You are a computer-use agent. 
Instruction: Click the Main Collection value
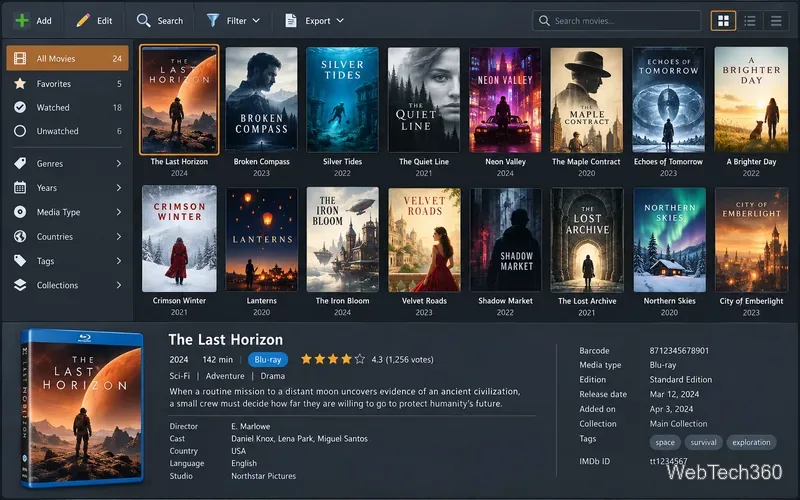click(678, 423)
